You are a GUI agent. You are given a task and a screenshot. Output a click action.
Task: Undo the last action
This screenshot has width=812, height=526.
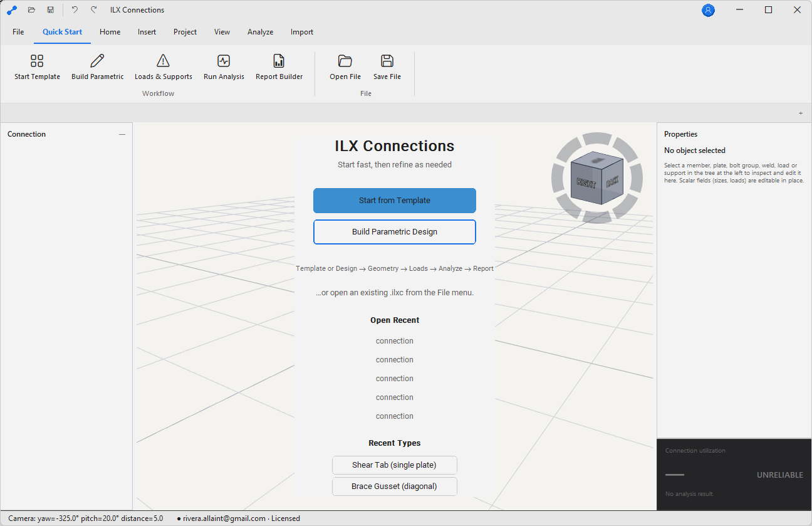coord(75,10)
